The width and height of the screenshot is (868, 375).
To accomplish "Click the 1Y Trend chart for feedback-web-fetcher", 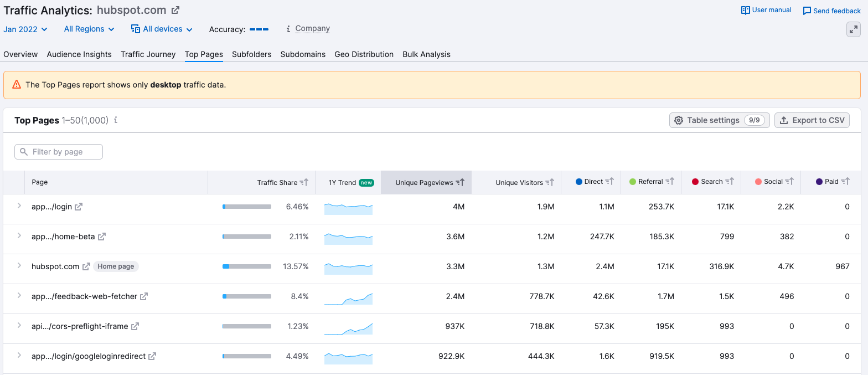I will [x=348, y=299].
